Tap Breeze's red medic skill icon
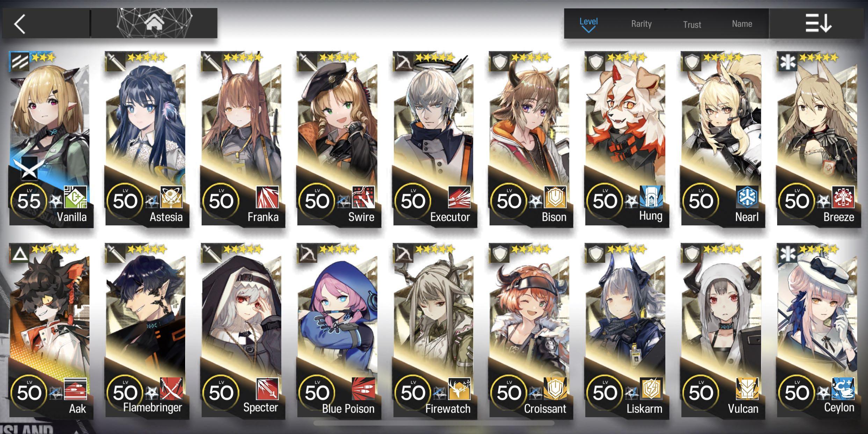 (x=843, y=197)
